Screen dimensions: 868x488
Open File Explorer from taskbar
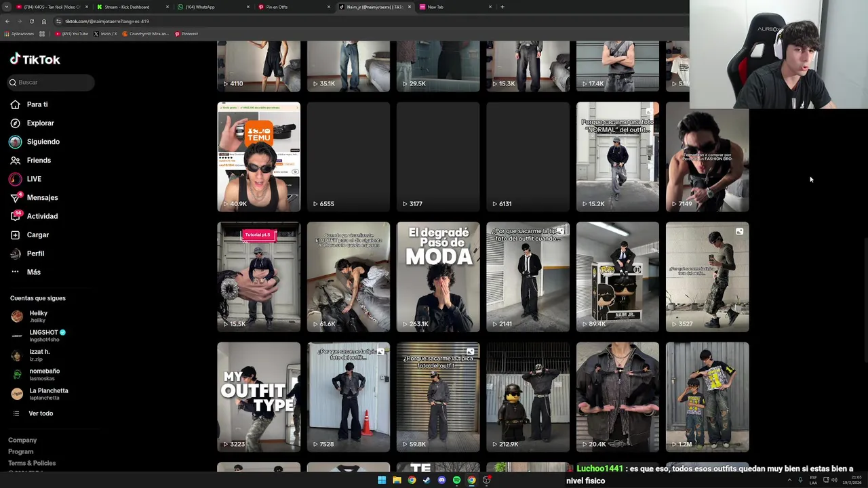(x=397, y=480)
